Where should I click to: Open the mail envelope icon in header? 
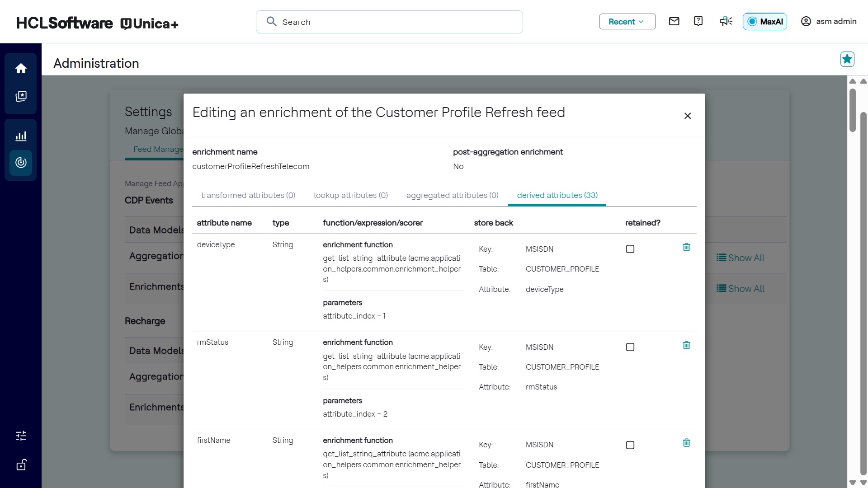(x=674, y=21)
